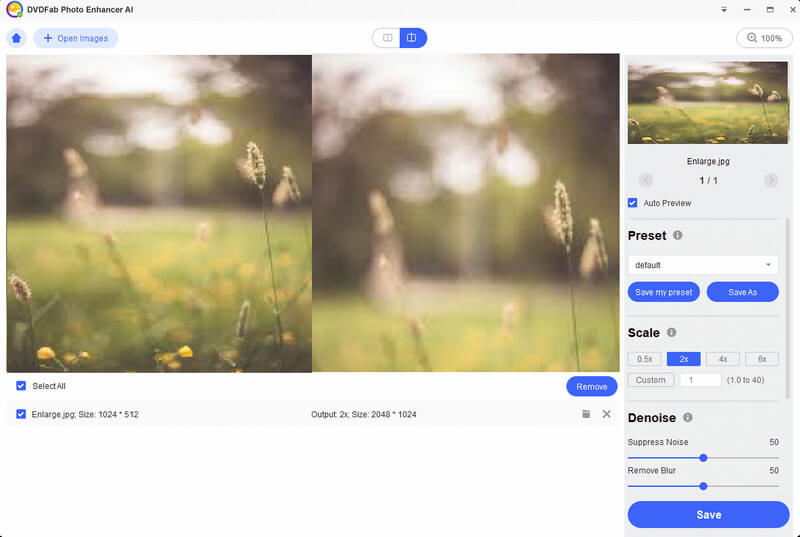
Task: Go to the previous image arrow
Action: tap(645, 180)
